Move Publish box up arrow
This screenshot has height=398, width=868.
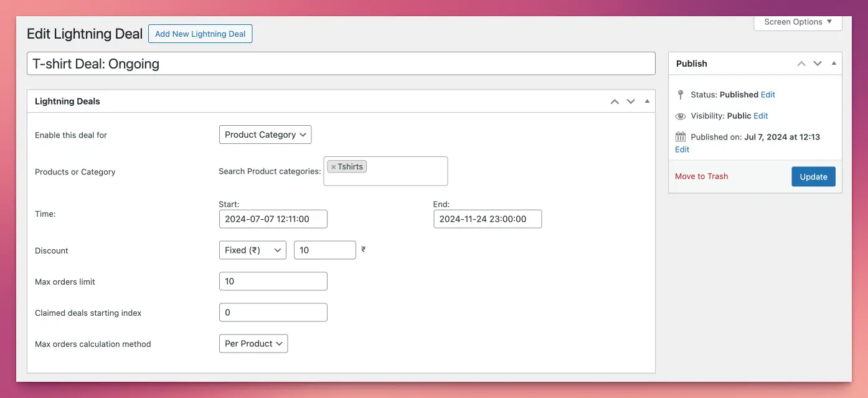(801, 64)
